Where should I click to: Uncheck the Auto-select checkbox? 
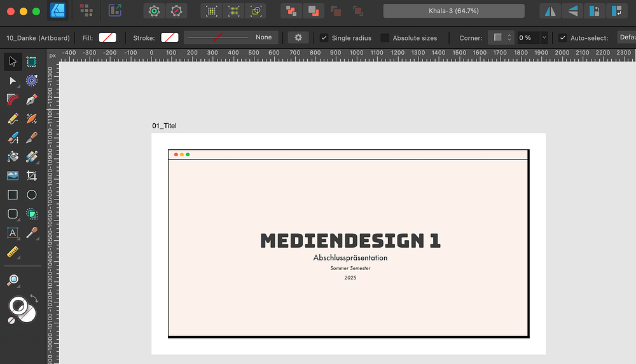click(x=563, y=37)
